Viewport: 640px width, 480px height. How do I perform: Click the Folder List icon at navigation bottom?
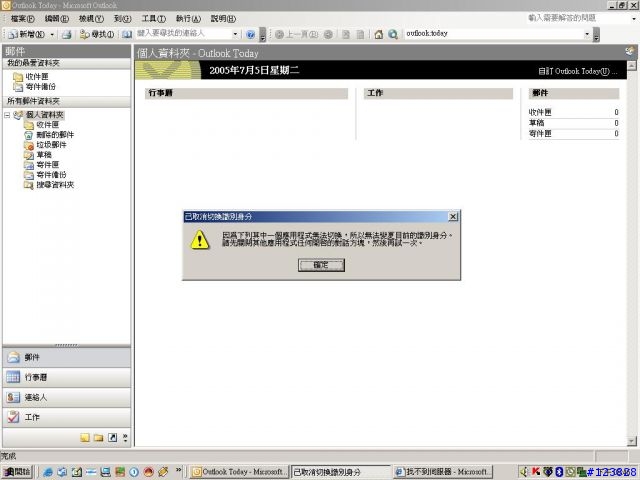tap(98, 438)
